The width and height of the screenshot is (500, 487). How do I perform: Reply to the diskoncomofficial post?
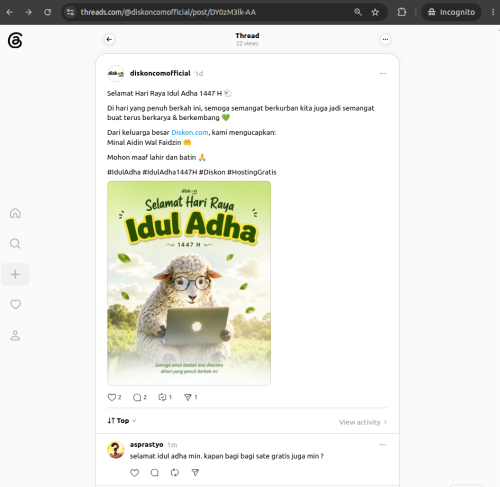click(x=137, y=397)
